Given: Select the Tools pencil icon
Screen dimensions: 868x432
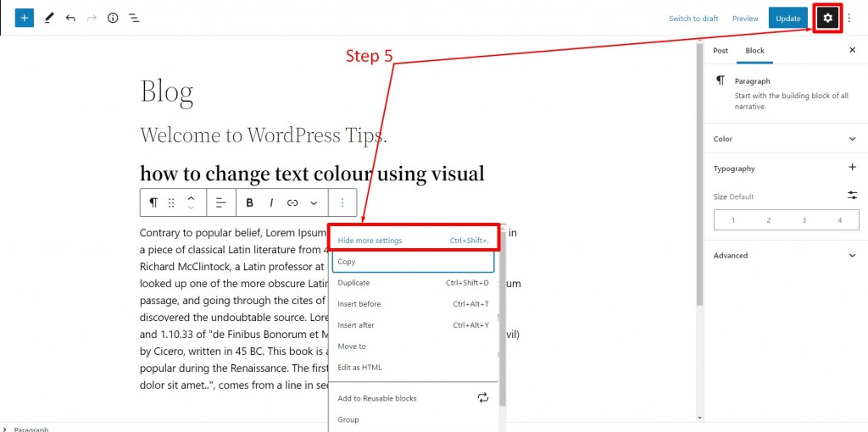Looking at the screenshot, I should 48,19.
